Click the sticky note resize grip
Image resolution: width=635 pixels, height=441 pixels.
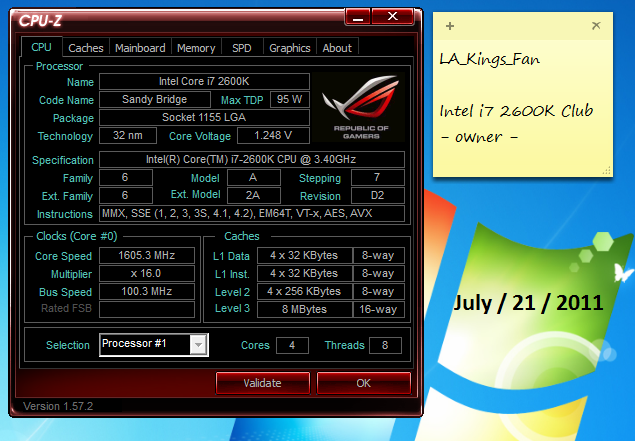pyautogui.click(x=607, y=170)
